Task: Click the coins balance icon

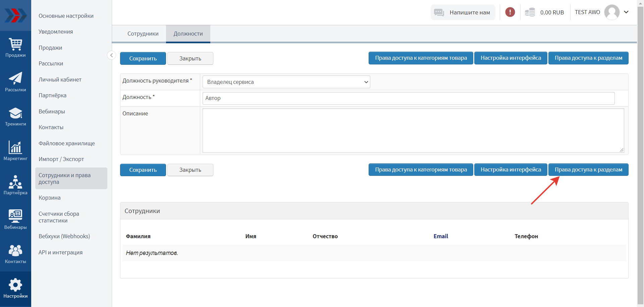Action: click(530, 12)
